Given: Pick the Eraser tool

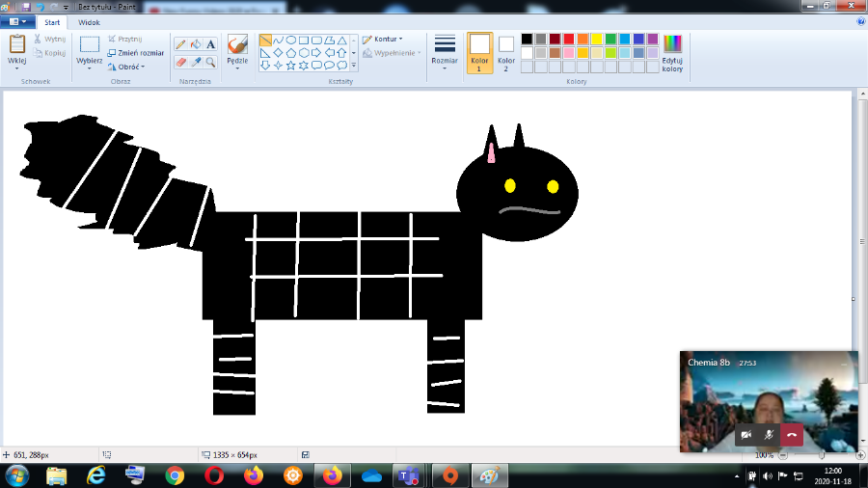Looking at the screenshot, I should tap(180, 62).
